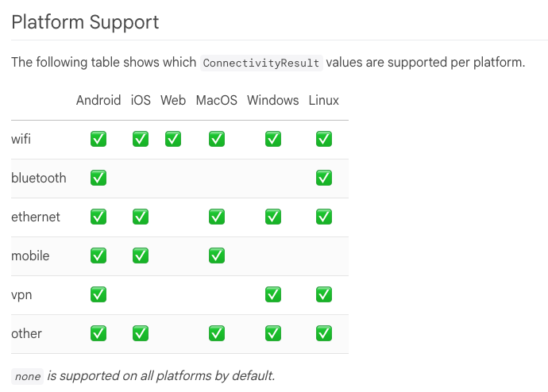Screen dimensions: 548x392
Task: Click the Android column header
Action: pyautogui.click(x=98, y=100)
